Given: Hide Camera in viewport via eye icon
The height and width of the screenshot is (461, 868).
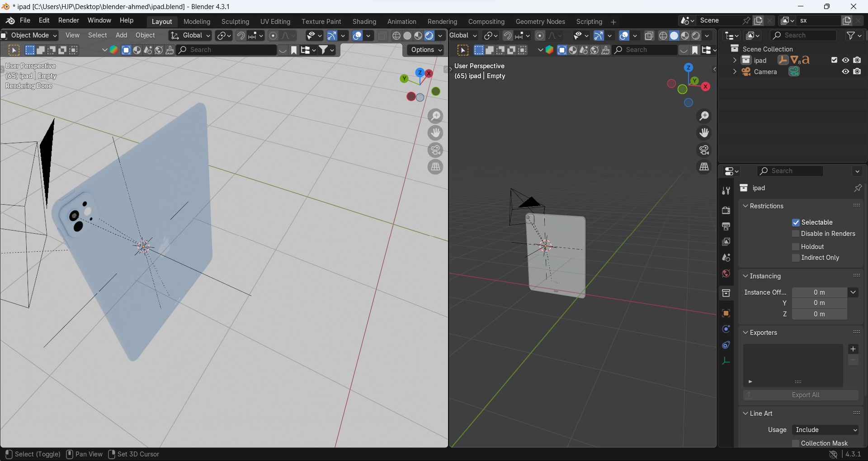Looking at the screenshot, I should click(846, 72).
